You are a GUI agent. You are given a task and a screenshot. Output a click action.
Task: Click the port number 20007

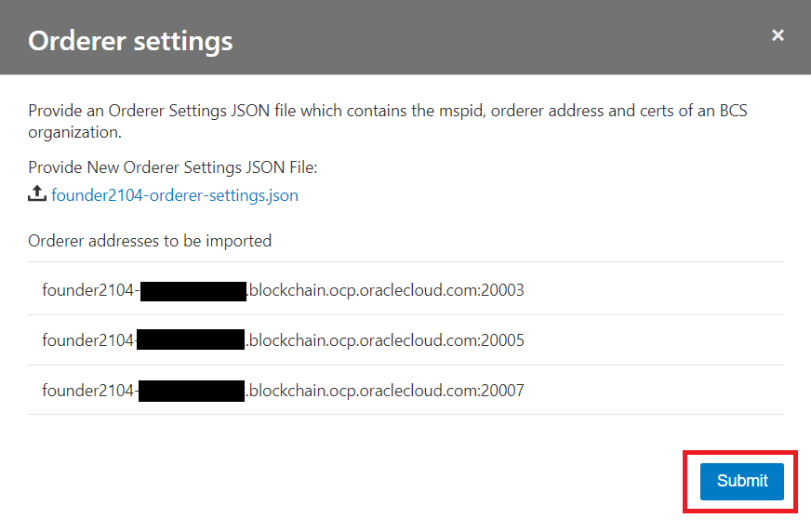tap(503, 391)
